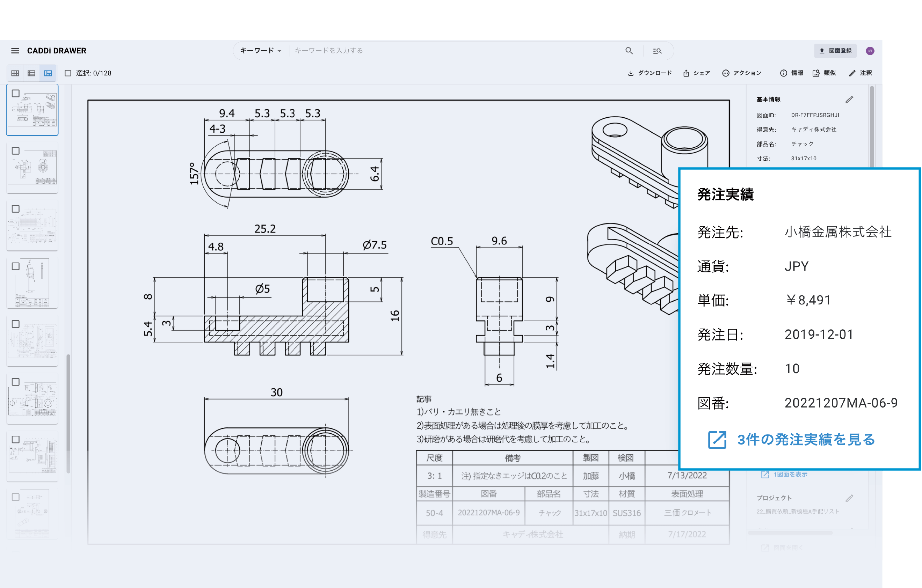Check the fourth drawing thumbnail checkbox

coord(15,266)
